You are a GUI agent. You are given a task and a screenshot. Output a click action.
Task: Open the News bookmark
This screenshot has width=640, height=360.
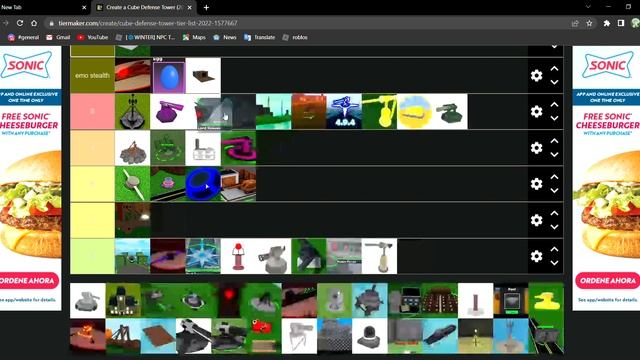click(224, 37)
